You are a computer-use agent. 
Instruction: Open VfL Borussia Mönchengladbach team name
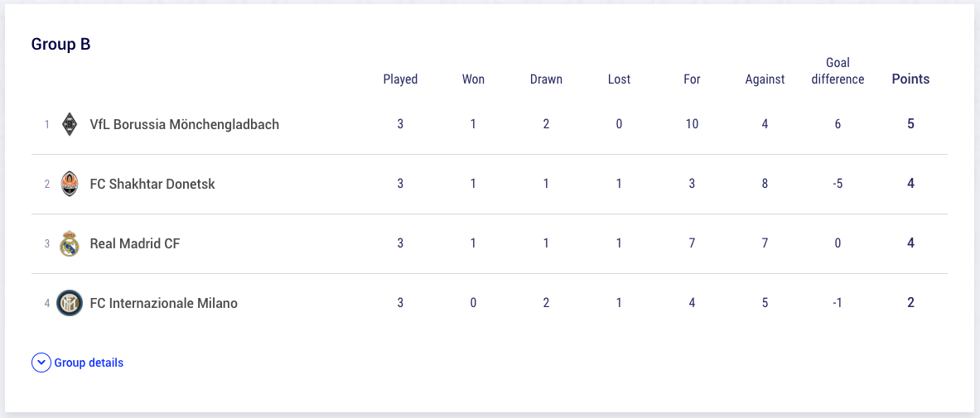[x=185, y=124]
